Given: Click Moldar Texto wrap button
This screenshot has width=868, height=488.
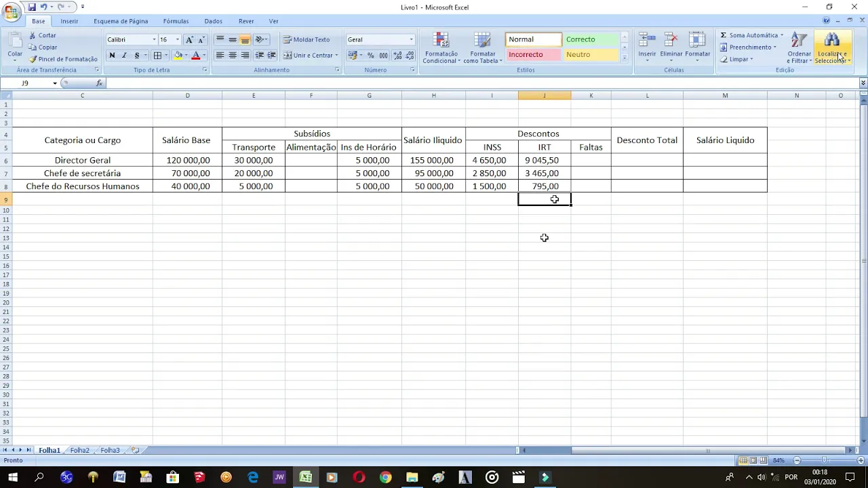Looking at the screenshot, I should click(x=307, y=40).
